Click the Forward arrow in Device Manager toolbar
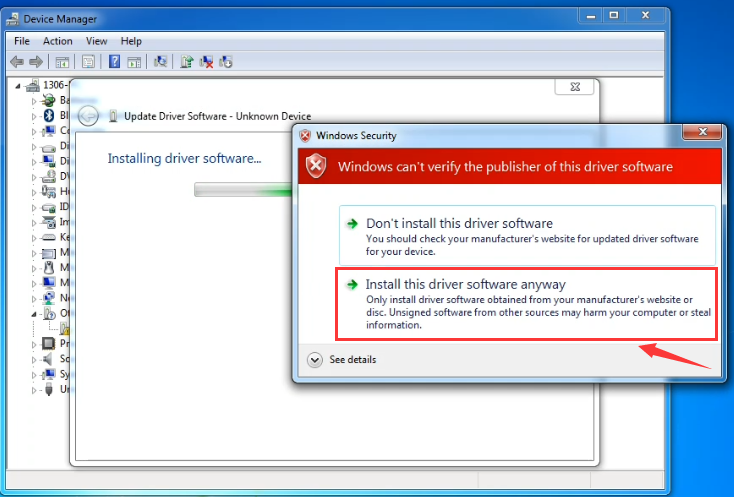 click(34, 62)
